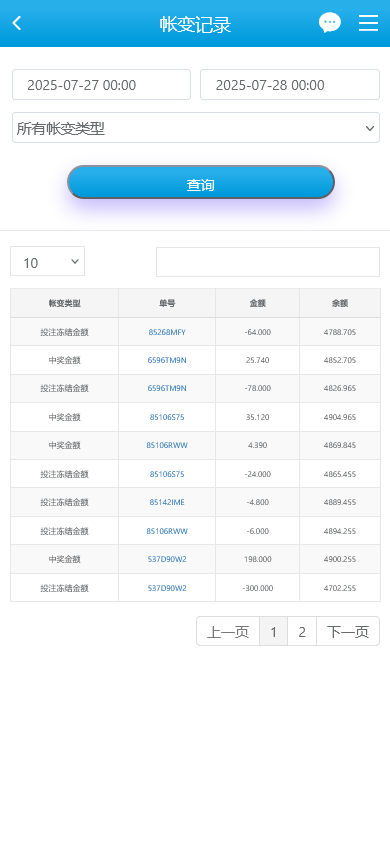Select the -6.000 amount cell
Screen dimensions: 390x844
[x=258, y=531]
